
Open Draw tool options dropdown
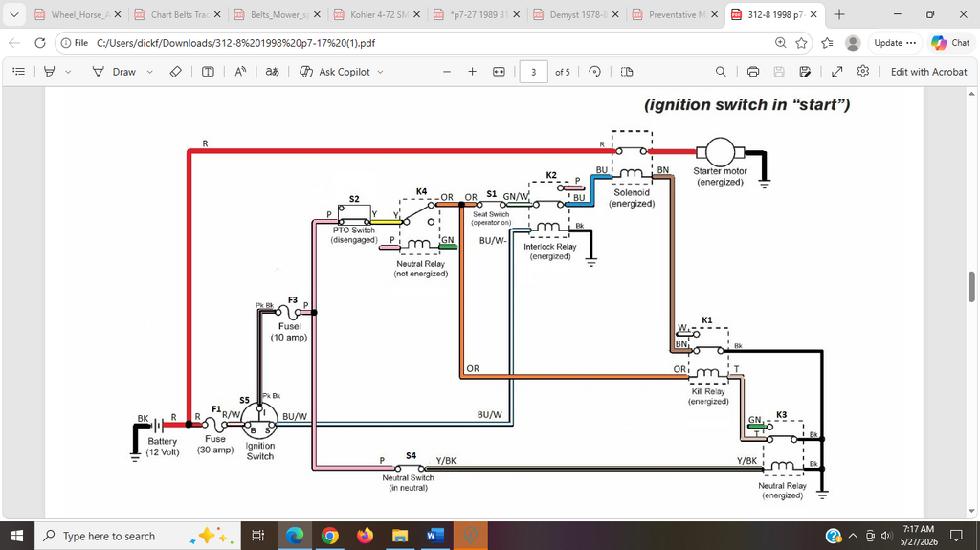click(x=150, y=72)
